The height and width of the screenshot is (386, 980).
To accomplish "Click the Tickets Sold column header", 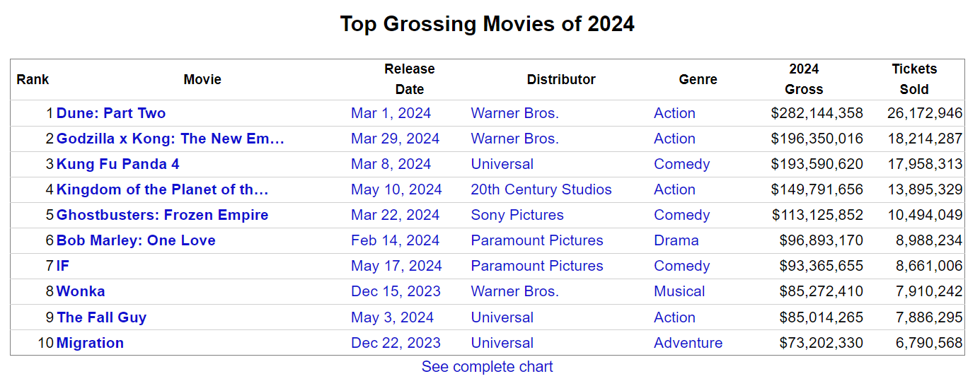I will coord(913,79).
